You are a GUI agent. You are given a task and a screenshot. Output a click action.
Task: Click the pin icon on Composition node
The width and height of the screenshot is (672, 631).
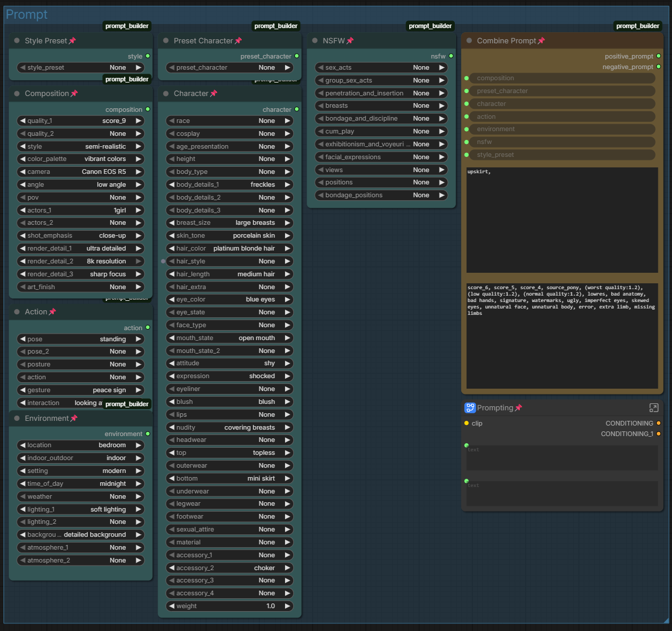click(x=74, y=94)
